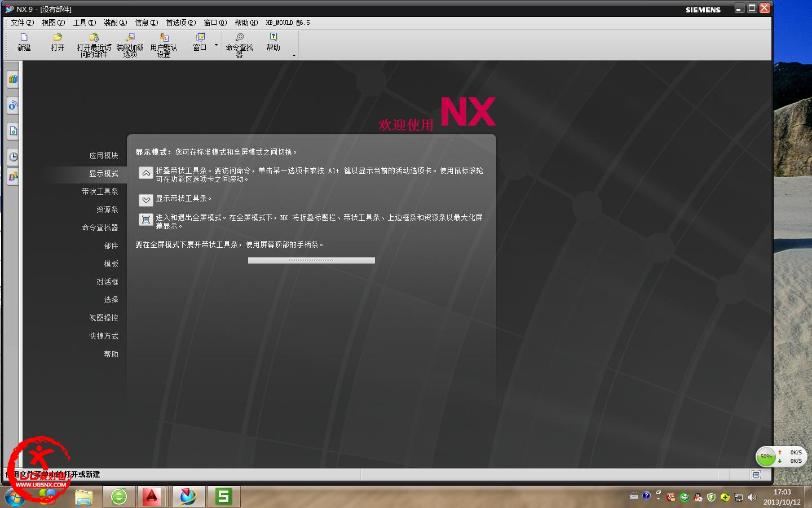812x508 pixels.
Task: Open the 信息(I) menu
Action: [147, 23]
